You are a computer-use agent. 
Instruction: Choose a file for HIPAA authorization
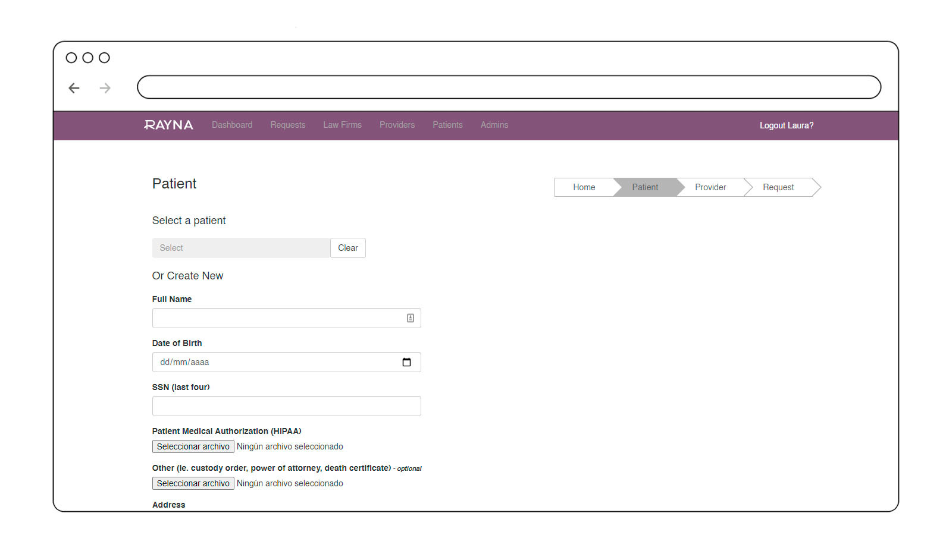click(x=193, y=446)
